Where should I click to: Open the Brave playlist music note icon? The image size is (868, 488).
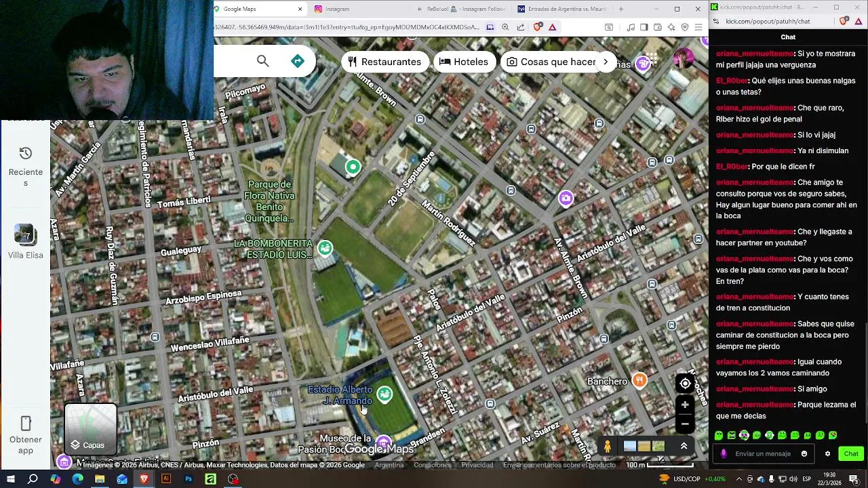[x=631, y=27]
